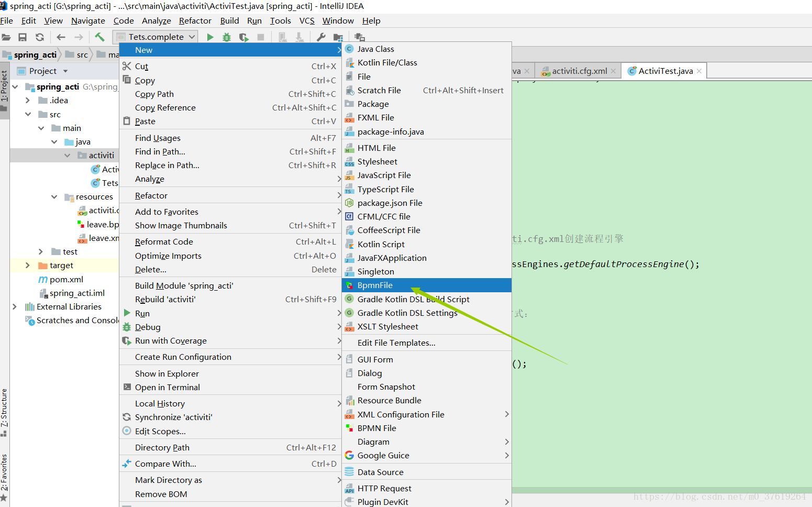Click the Debug bug icon in toolbar
The image size is (812, 507).
[x=227, y=37]
